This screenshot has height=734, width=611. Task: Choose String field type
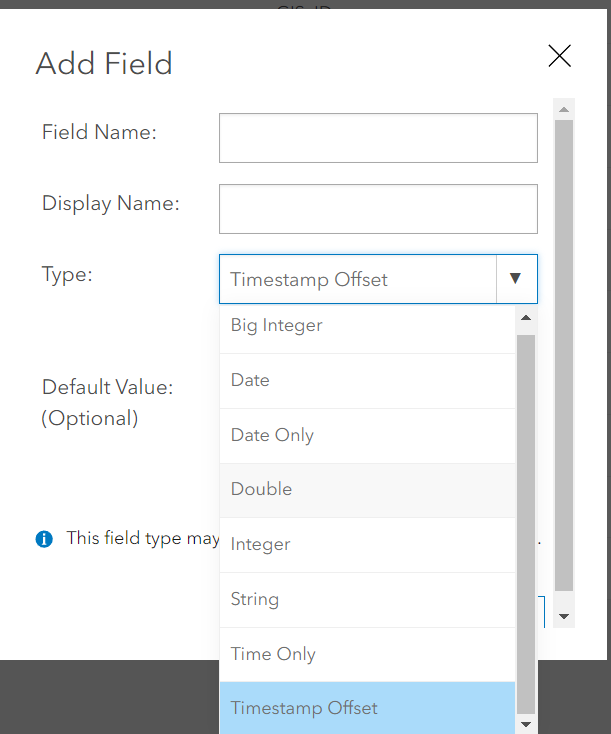(367, 600)
